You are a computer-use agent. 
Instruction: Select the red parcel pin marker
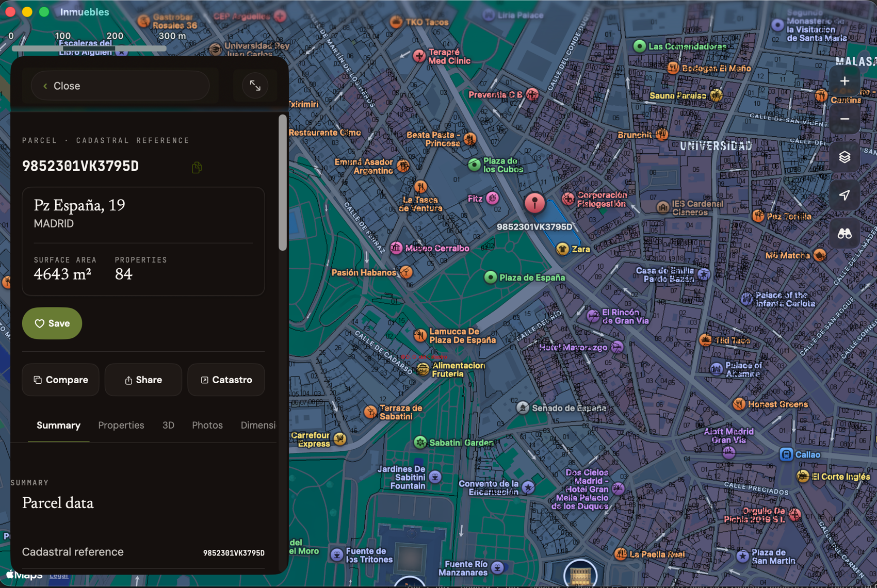(x=535, y=203)
